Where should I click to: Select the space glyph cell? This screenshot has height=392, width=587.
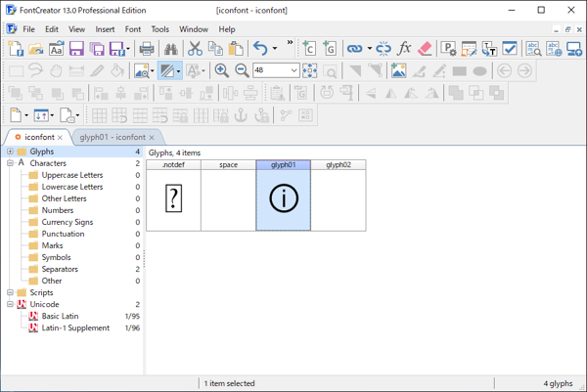[x=228, y=196]
